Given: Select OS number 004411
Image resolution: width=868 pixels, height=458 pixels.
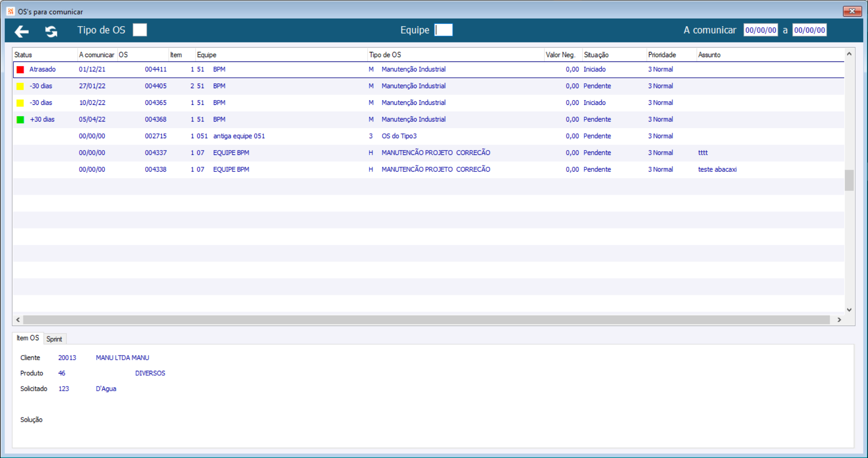Looking at the screenshot, I should 156,70.
